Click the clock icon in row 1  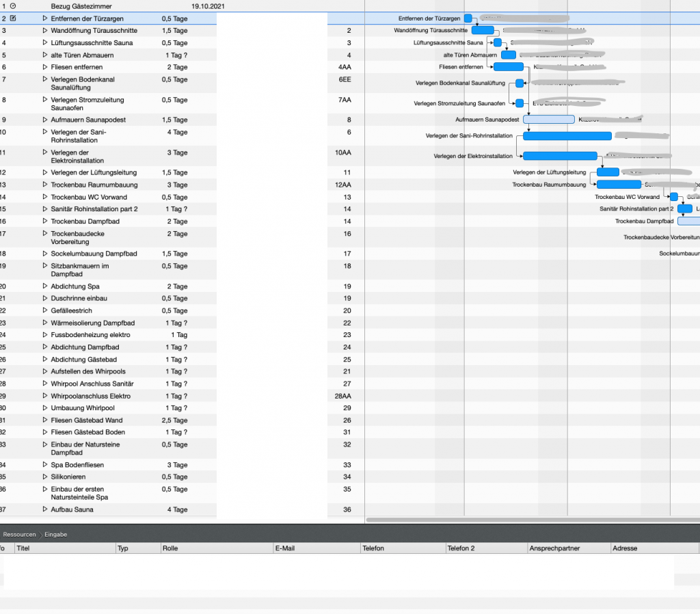tap(13, 6)
